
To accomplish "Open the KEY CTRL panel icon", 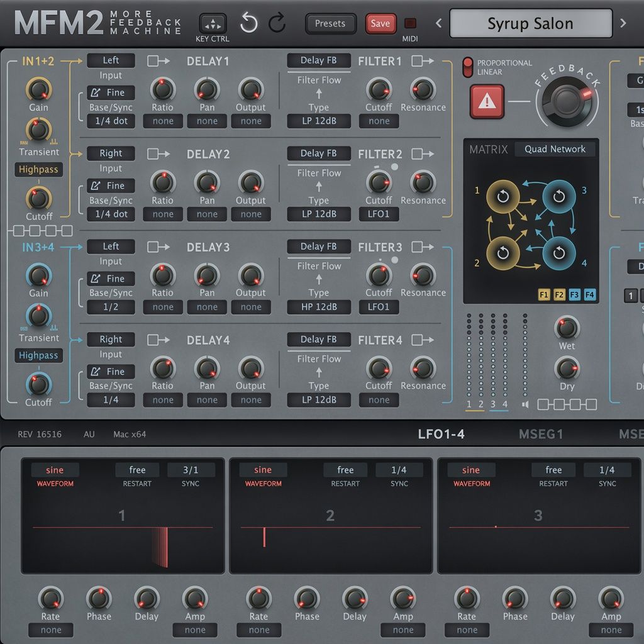I will pyautogui.click(x=213, y=23).
